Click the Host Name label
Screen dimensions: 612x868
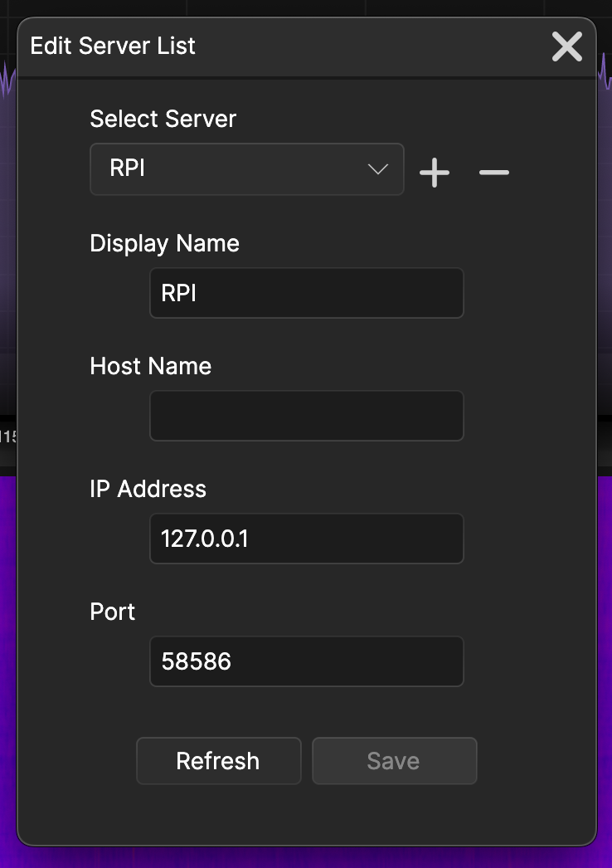(150, 366)
